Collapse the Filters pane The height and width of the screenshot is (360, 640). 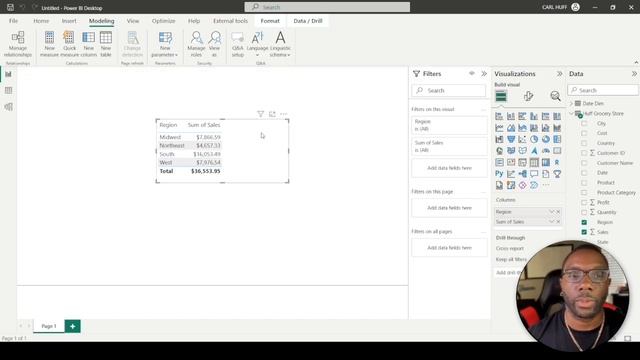(484, 73)
